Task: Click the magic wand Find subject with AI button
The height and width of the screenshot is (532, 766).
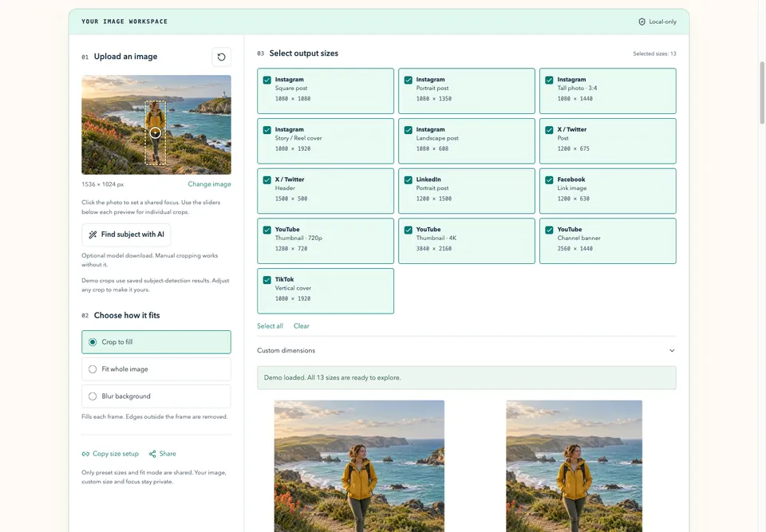Action: click(x=126, y=234)
